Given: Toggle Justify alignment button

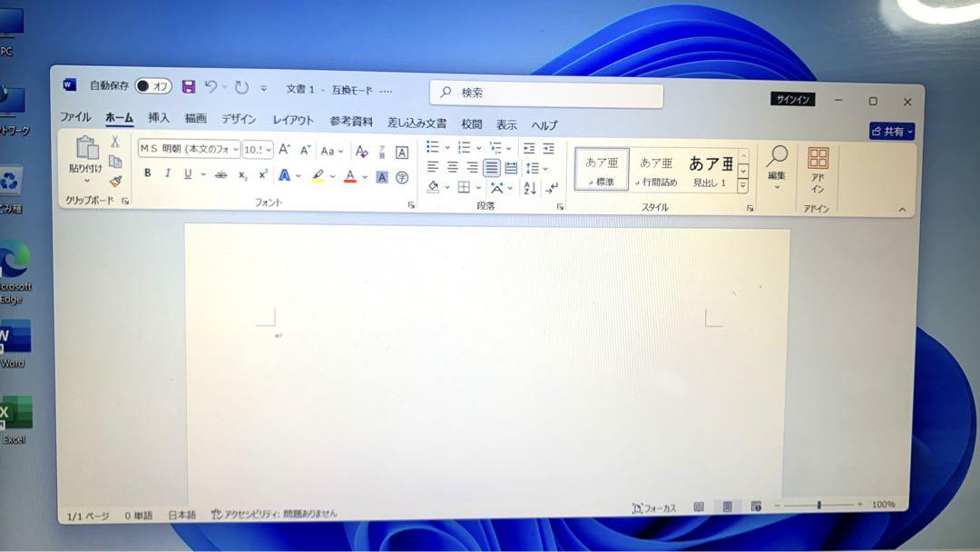Looking at the screenshot, I should [x=491, y=168].
